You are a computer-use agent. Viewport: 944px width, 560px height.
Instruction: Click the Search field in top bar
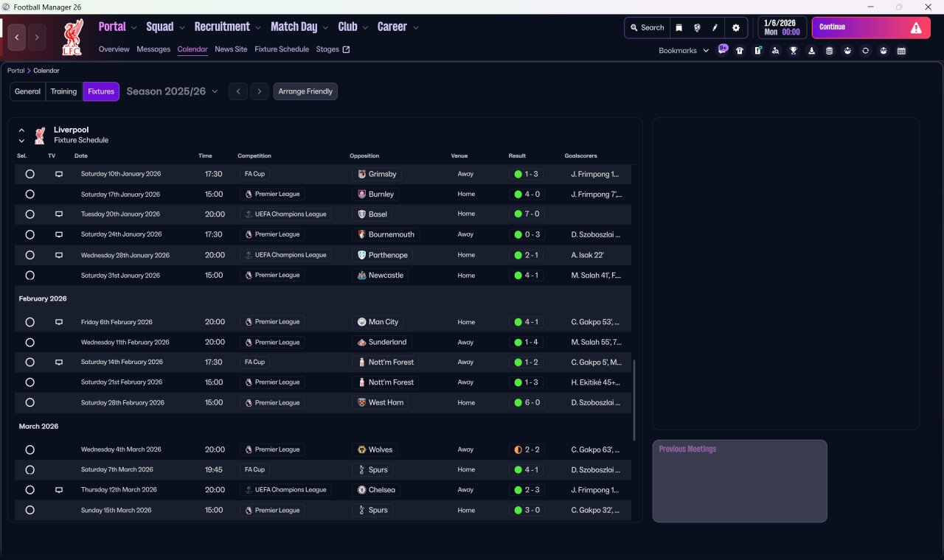pos(648,28)
